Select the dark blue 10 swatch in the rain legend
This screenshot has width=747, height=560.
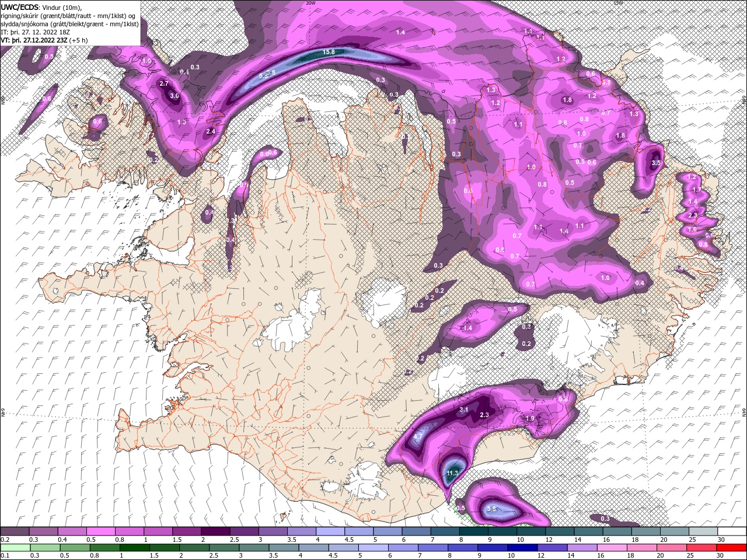(x=522, y=548)
